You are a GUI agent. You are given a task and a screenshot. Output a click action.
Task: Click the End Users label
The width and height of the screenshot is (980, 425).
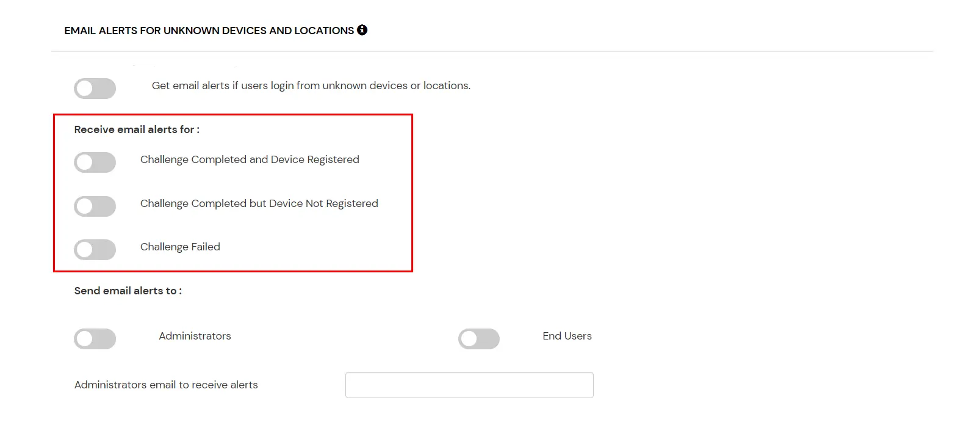point(567,336)
